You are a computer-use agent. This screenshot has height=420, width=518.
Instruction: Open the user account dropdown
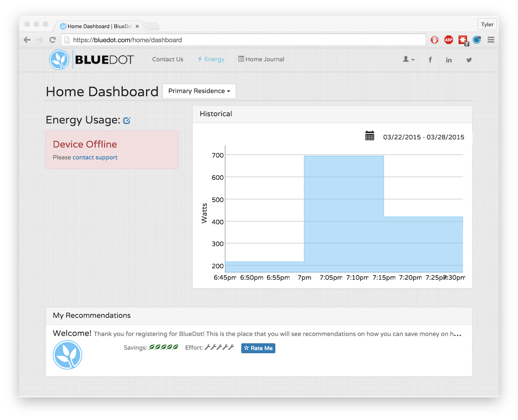point(408,59)
